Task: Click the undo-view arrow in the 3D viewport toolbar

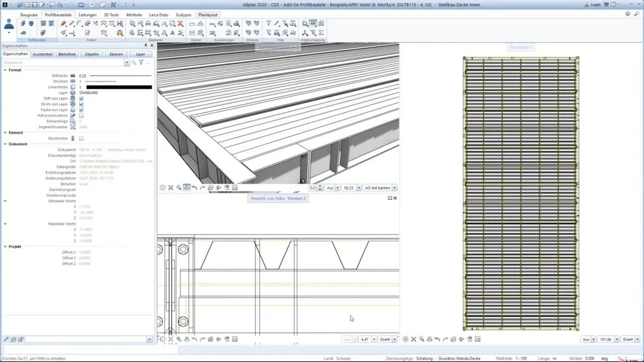Action: click(194, 188)
